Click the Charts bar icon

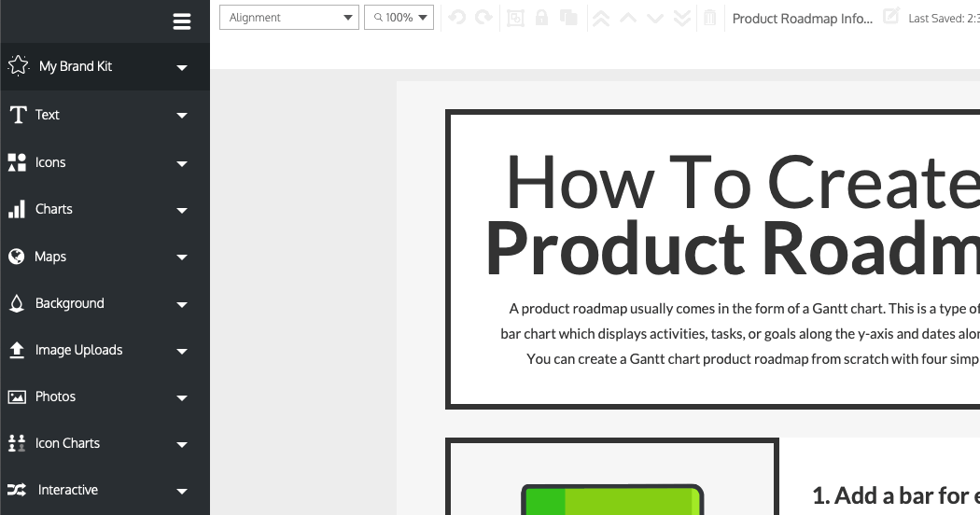(17, 209)
